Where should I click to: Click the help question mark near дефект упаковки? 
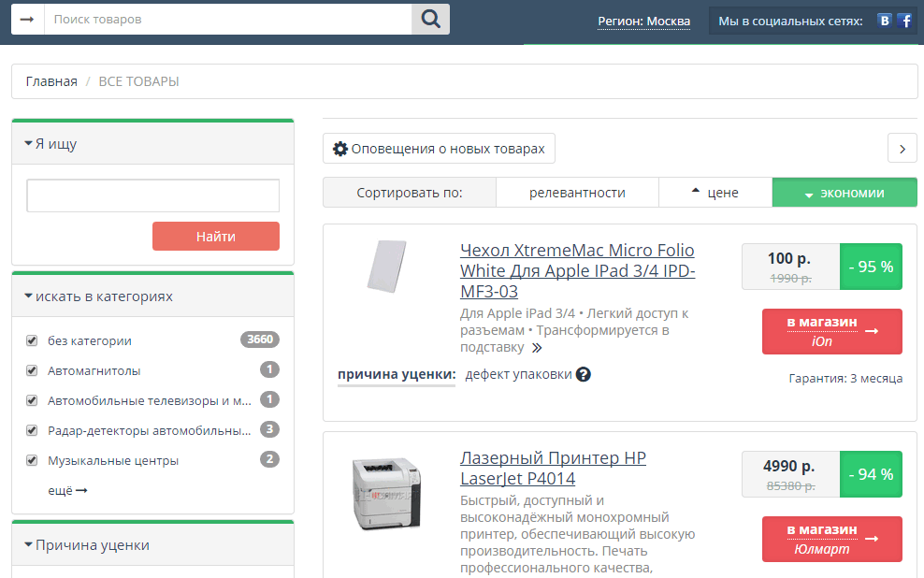point(584,374)
